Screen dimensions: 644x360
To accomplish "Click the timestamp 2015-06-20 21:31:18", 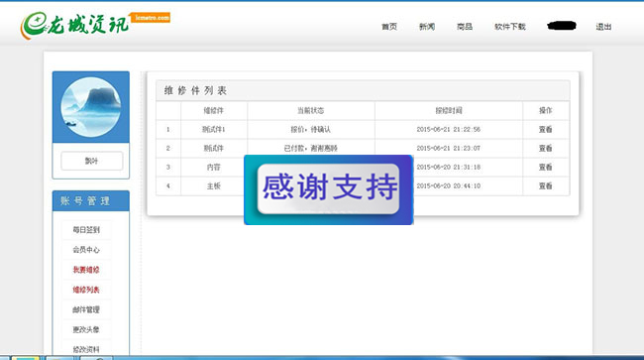I will pos(449,168).
